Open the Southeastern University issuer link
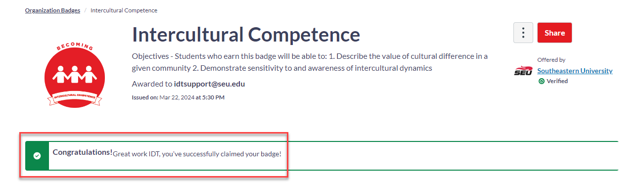The image size is (644, 183). pos(575,71)
